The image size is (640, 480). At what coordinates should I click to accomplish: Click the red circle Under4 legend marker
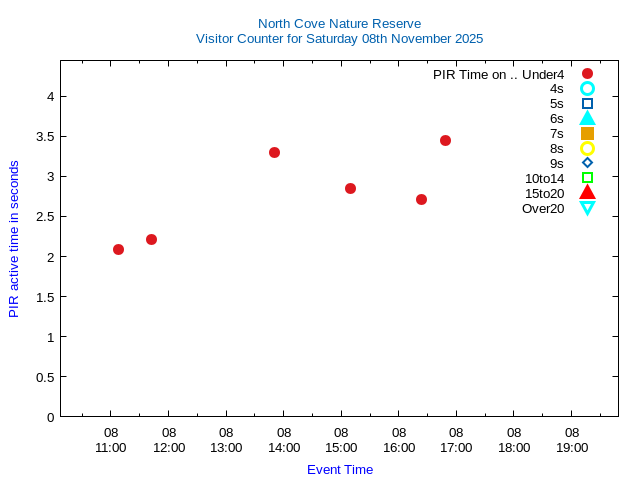[587, 74]
